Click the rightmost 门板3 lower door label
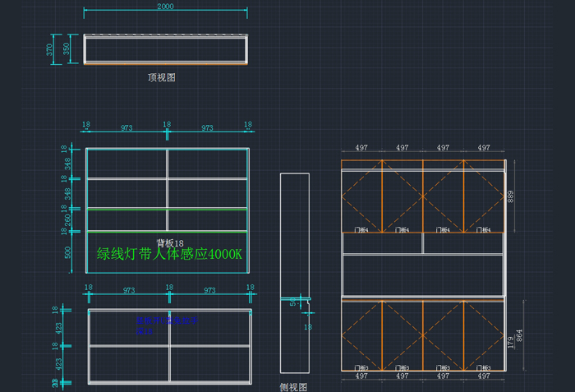Viewport: 575px width, 392px height. pos(483,367)
